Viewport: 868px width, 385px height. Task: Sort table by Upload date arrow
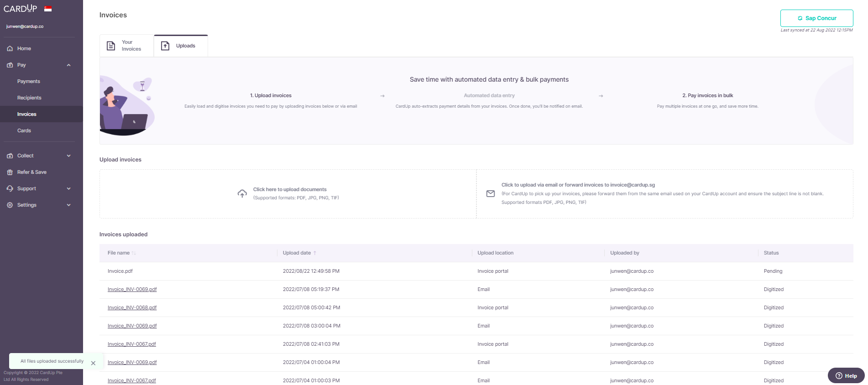315,253
